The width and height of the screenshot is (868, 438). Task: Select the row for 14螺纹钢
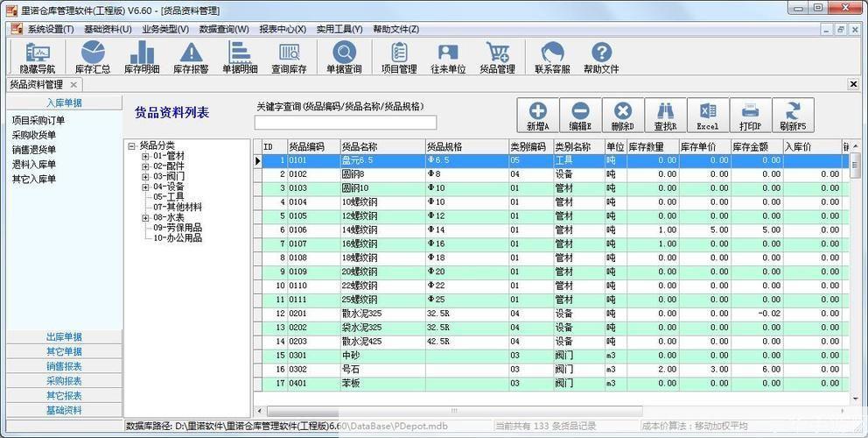point(552,230)
